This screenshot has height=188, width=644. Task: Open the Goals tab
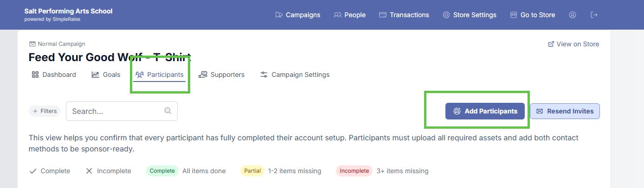pyautogui.click(x=106, y=75)
